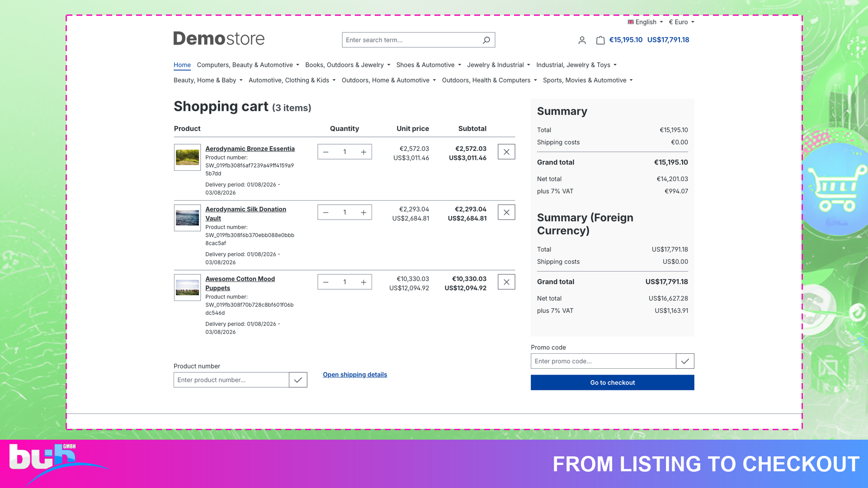The image size is (868, 488).
Task: Increase quantity of Awesome Cotton Mood Puppets
Action: click(x=363, y=282)
